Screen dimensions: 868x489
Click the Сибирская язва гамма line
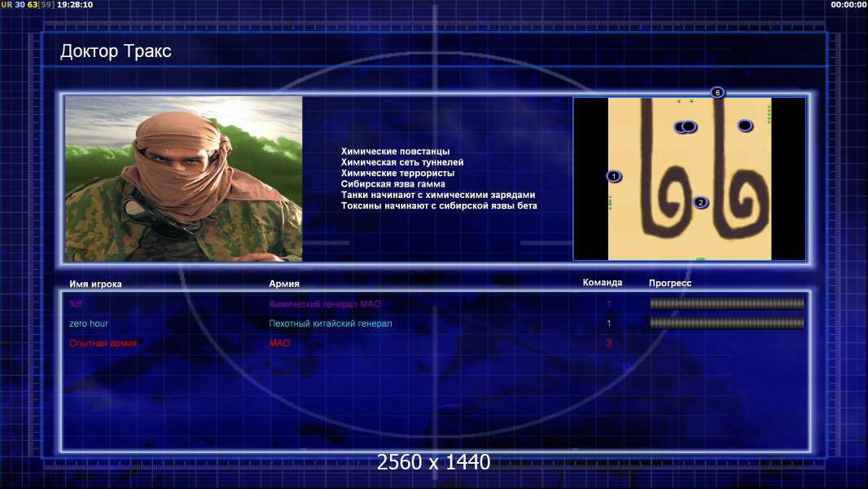pos(393,184)
